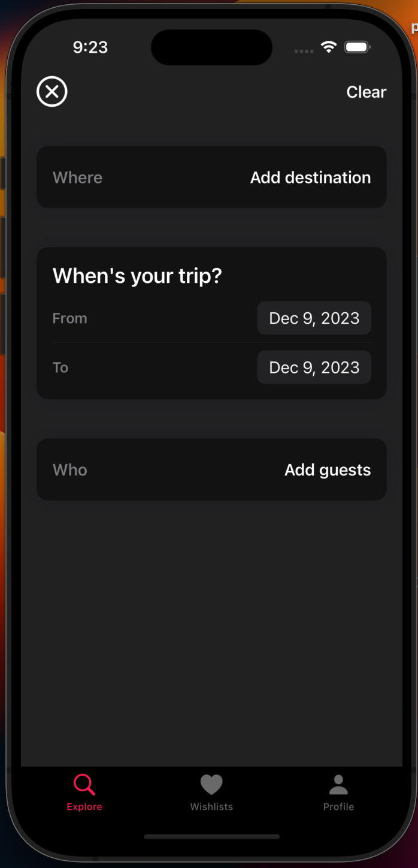Image resolution: width=418 pixels, height=868 pixels.
Task: Select the Explore tab search icon
Action: pos(84,784)
